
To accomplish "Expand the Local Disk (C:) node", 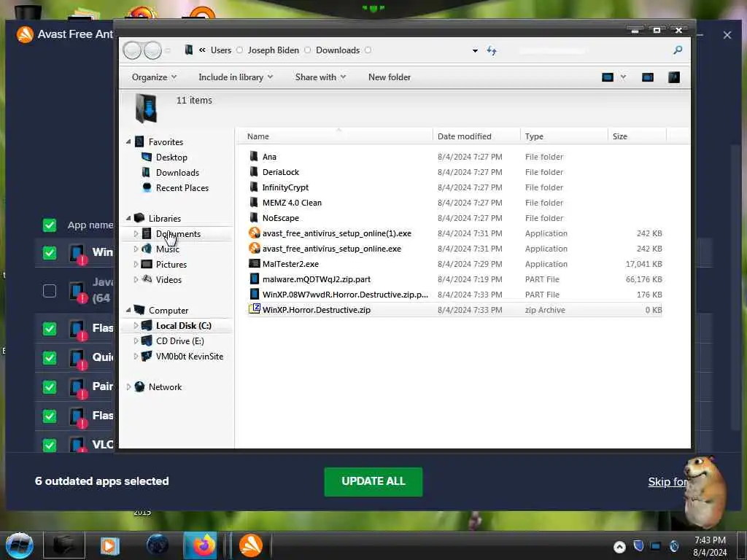I will point(136,325).
